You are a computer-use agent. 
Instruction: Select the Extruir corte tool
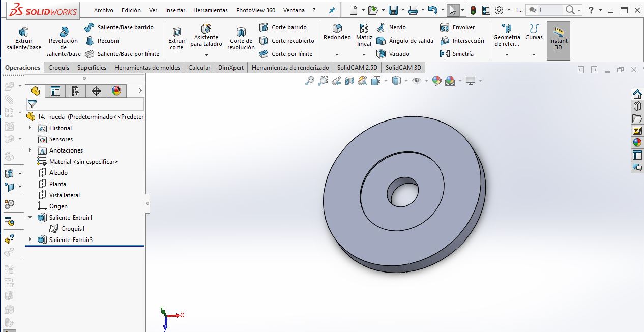[x=177, y=39]
